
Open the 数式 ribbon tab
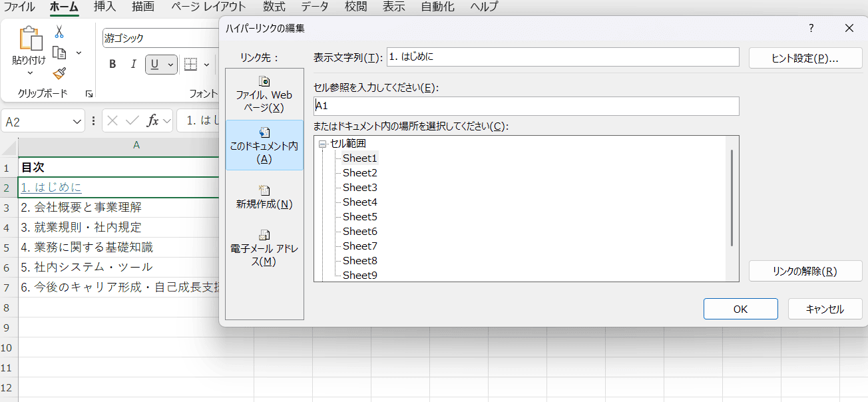tap(274, 7)
